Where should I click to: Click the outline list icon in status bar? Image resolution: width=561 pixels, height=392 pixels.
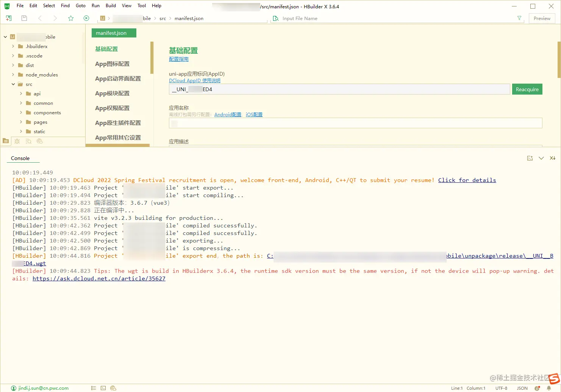94,388
